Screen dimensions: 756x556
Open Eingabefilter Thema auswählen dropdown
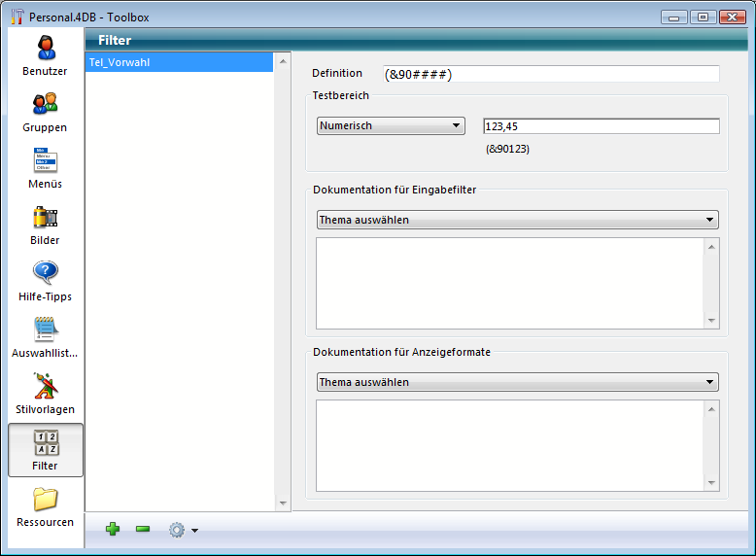click(517, 220)
